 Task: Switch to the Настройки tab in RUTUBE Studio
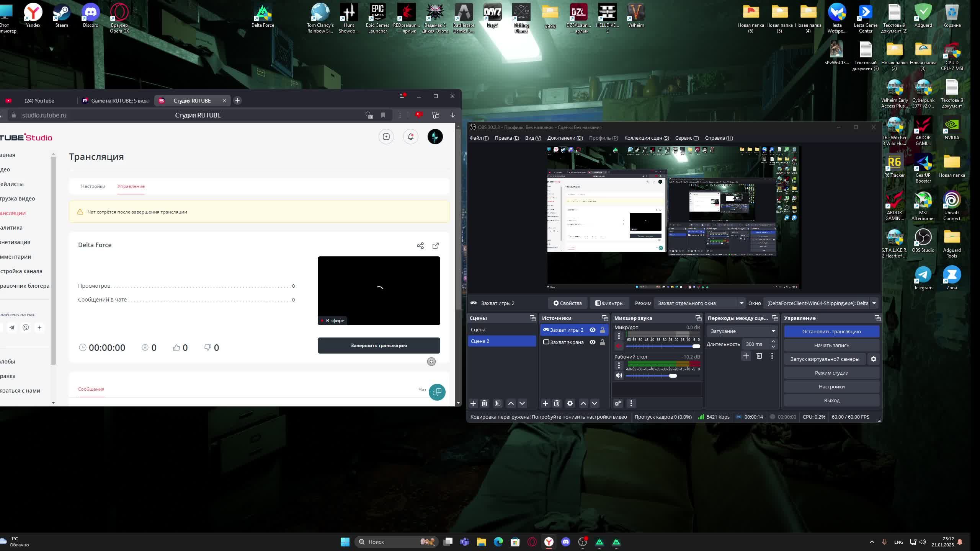coord(93,186)
